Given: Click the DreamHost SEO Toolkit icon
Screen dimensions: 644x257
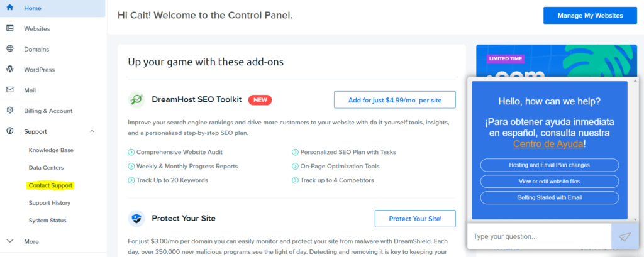Looking at the screenshot, I should pos(136,100).
